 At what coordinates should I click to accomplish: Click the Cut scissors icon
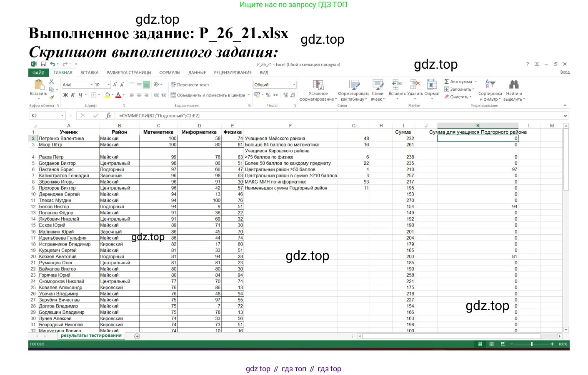52,82
